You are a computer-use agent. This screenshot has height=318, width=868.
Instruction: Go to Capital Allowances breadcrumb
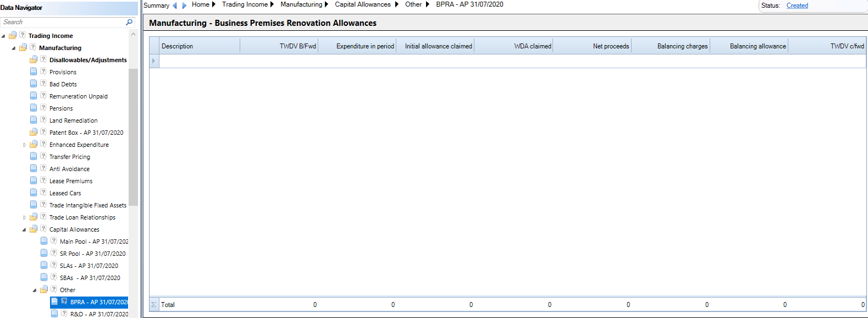coord(363,4)
